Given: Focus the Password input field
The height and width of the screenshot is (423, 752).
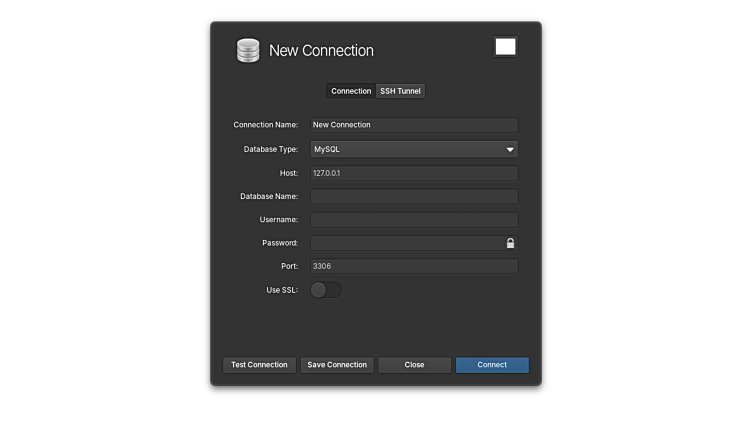Looking at the screenshot, I should click(405, 243).
